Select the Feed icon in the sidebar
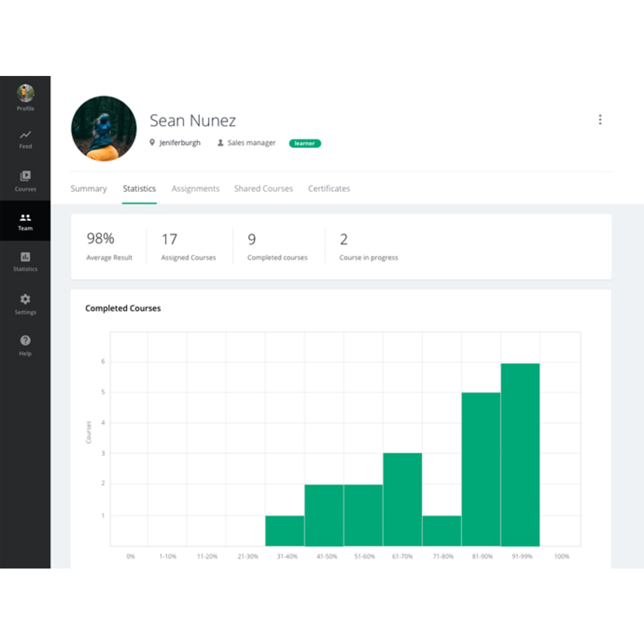This screenshot has width=644, height=644. (25, 139)
